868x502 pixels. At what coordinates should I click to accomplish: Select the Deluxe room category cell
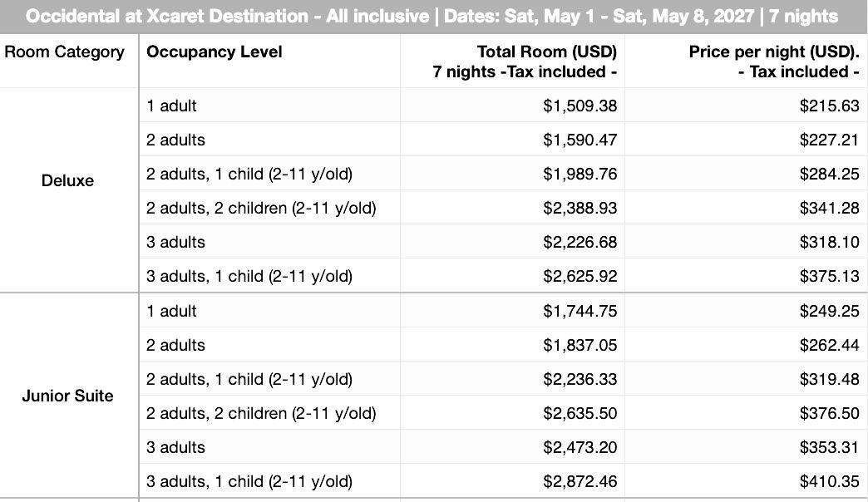pos(69,190)
